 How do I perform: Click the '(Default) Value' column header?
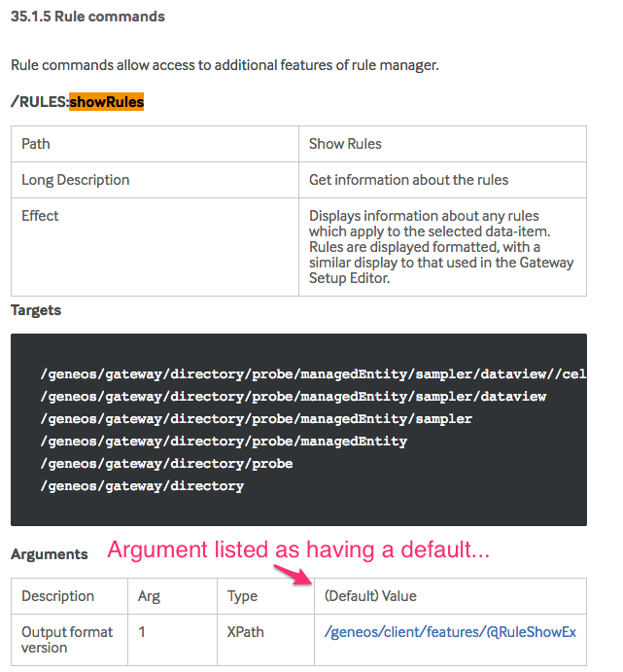click(x=370, y=596)
